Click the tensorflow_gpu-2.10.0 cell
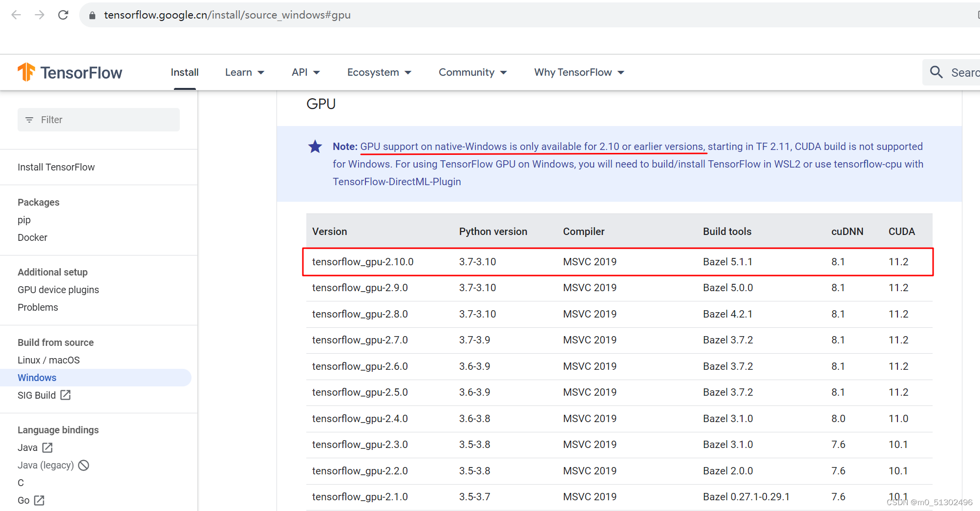 (x=363, y=262)
